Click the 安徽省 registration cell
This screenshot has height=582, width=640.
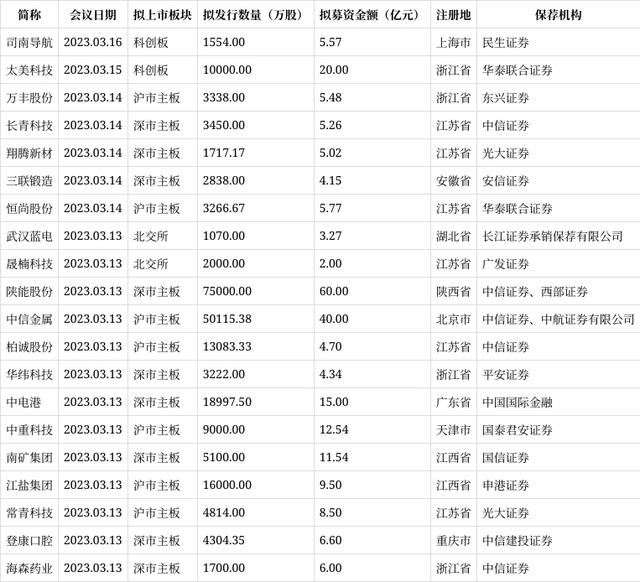pyautogui.click(x=453, y=181)
